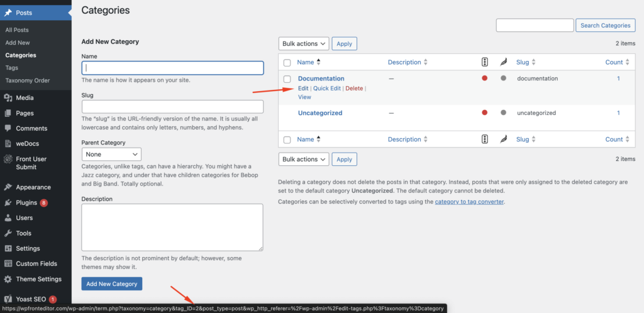This screenshot has height=313, width=644.
Task: Click Edit link under Documentation
Action: click(303, 89)
